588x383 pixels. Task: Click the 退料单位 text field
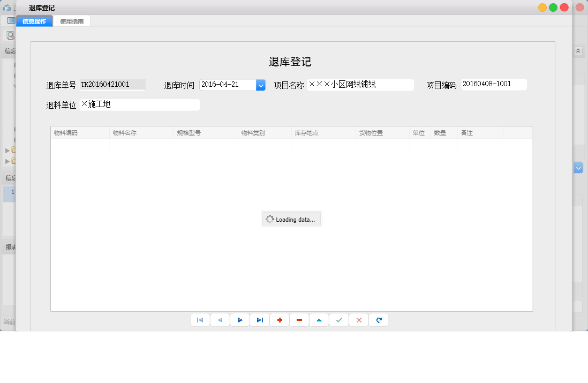pyautogui.click(x=139, y=104)
